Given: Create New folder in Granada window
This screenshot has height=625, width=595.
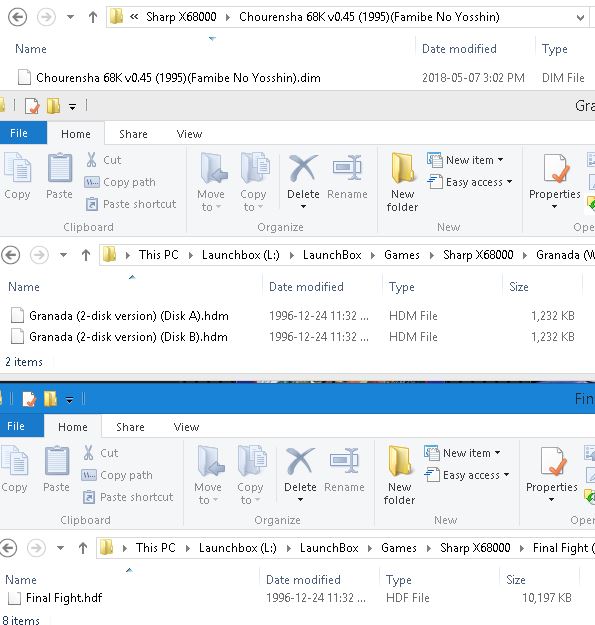Looking at the screenshot, I should click(402, 182).
